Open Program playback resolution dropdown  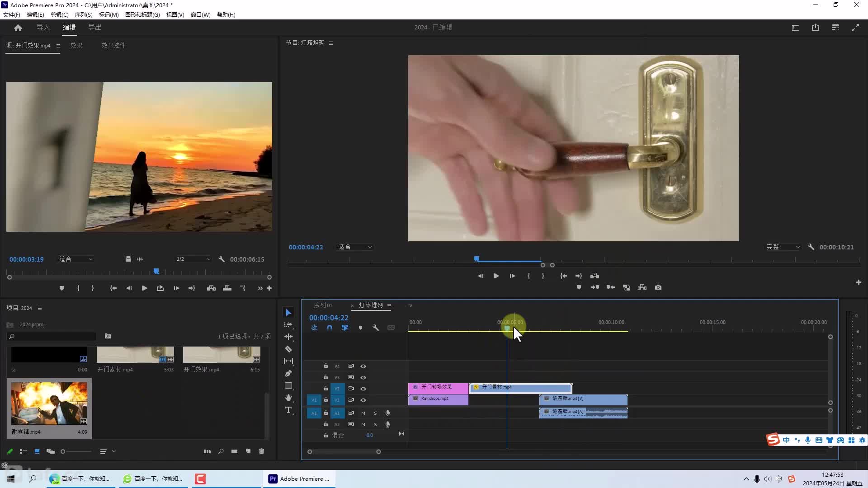point(783,247)
